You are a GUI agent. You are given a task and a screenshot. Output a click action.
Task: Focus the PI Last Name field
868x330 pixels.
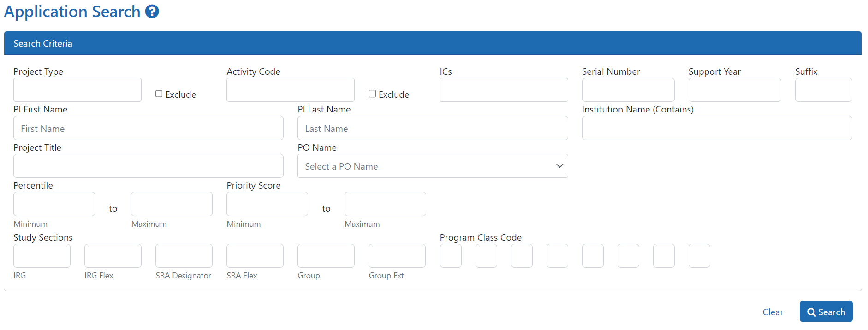(433, 128)
